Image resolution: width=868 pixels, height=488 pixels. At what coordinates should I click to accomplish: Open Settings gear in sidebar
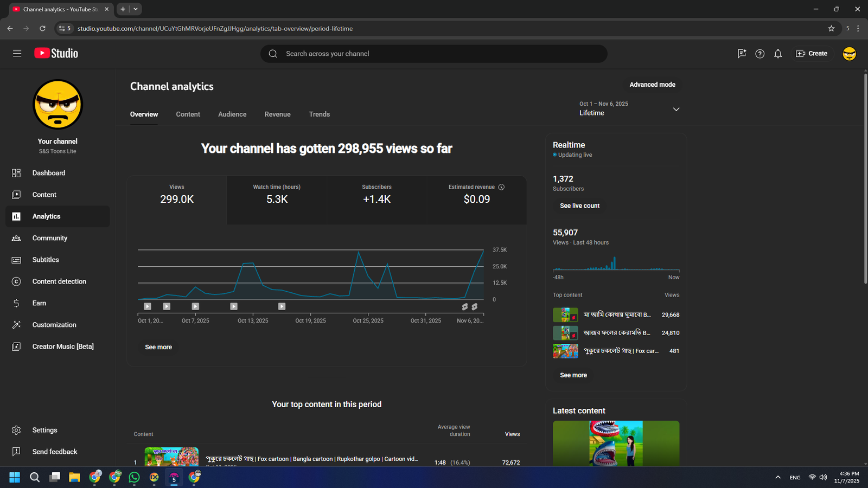(x=58, y=430)
